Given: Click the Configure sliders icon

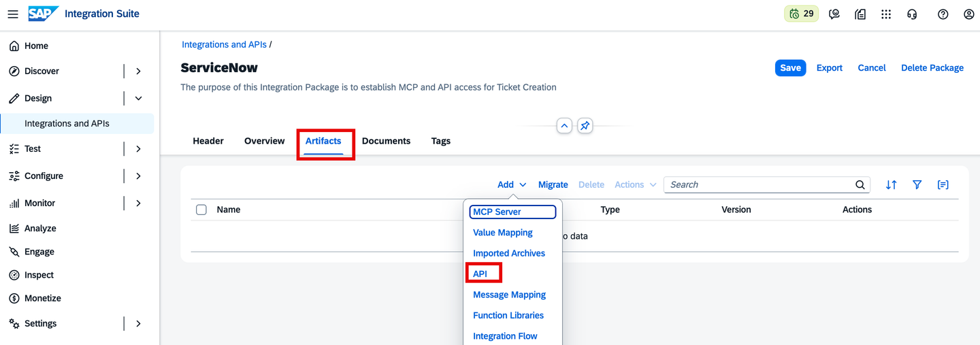Looking at the screenshot, I should (14, 176).
